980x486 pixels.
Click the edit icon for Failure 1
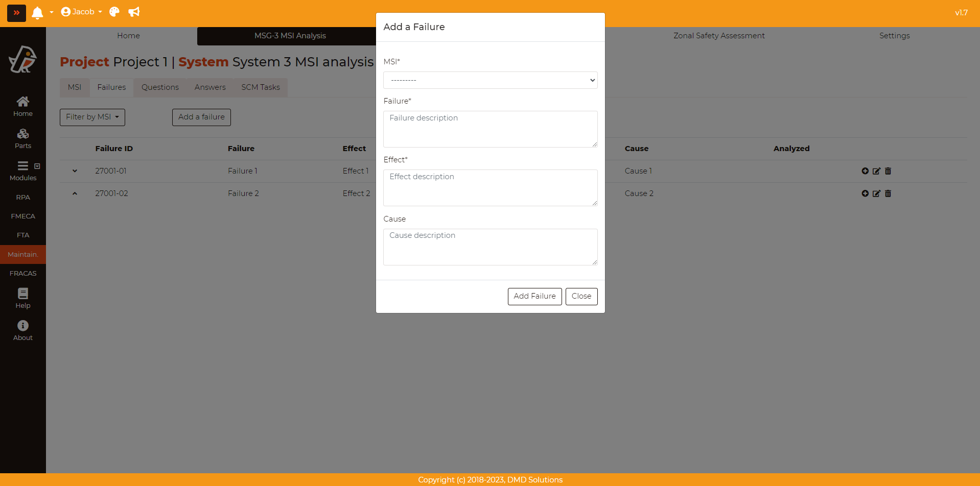pyautogui.click(x=876, y=171)
